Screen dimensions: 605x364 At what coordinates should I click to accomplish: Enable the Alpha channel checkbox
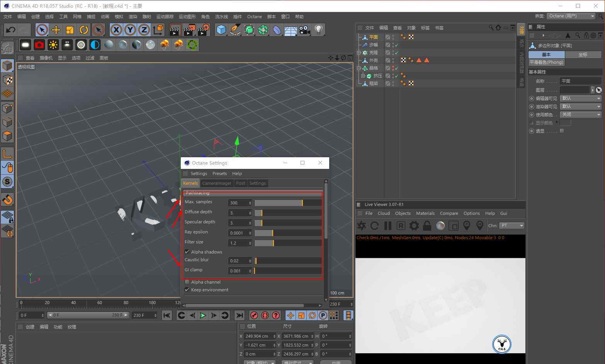(187, 282)
